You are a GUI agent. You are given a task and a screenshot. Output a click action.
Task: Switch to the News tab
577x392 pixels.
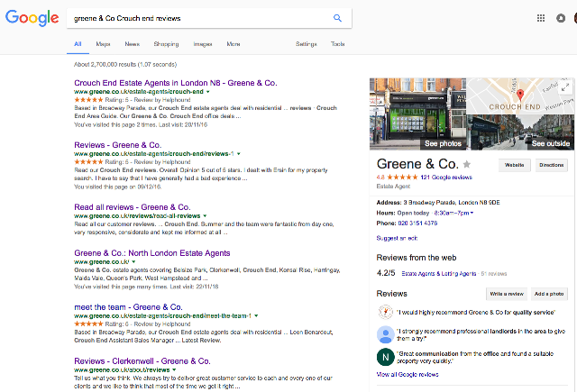[x=133, y=44]
